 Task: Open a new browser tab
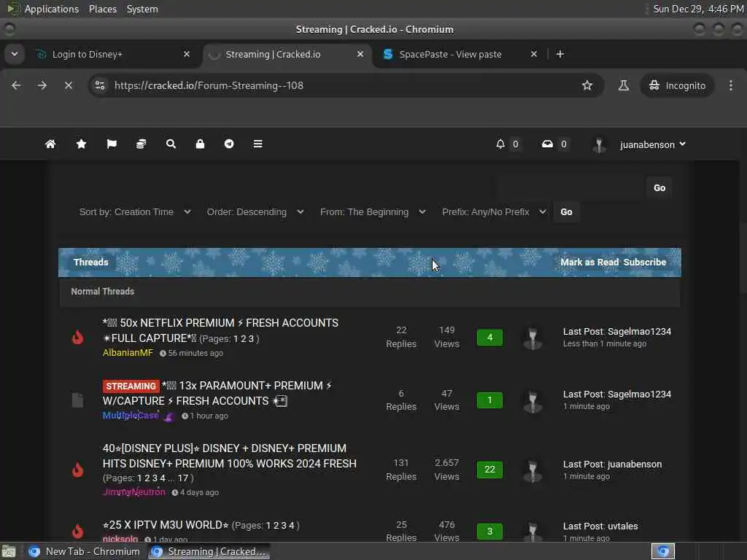[x=560, y=54]
